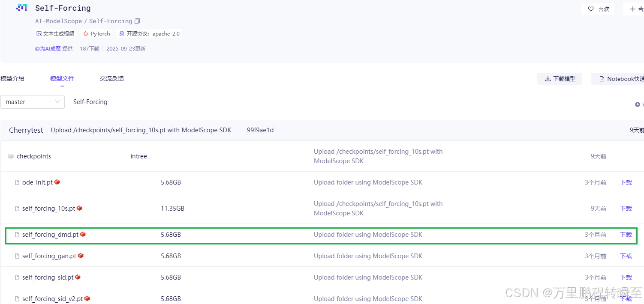Viewport: 644px width, 304px height.
Task: Select the 模型文件 tab
Action: pyautogui.click(x=62, y=78)
